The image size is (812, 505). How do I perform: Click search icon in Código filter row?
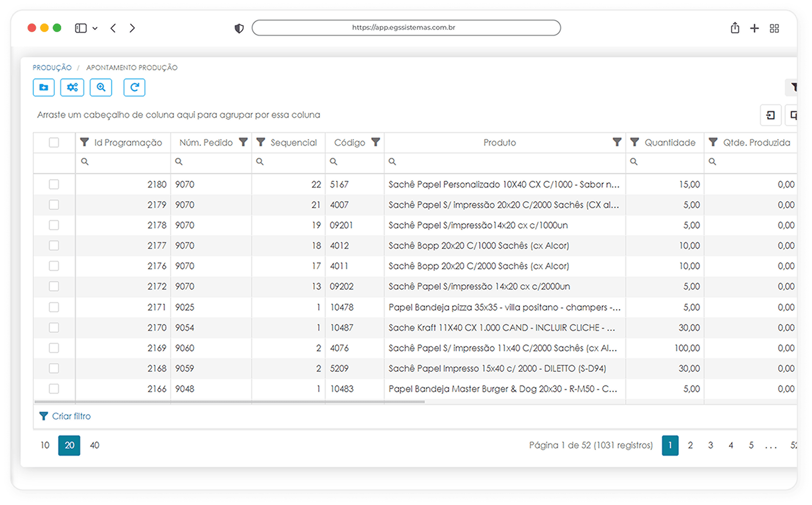[x=334, y=162]
